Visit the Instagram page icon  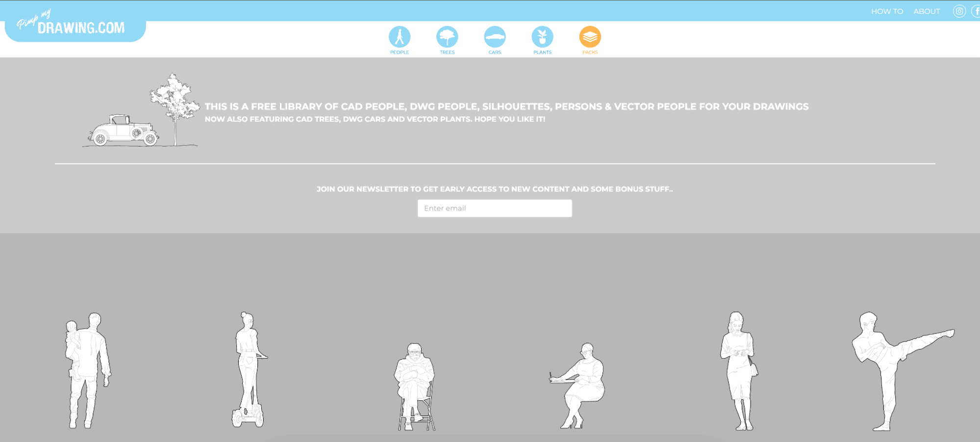[959, 11]
